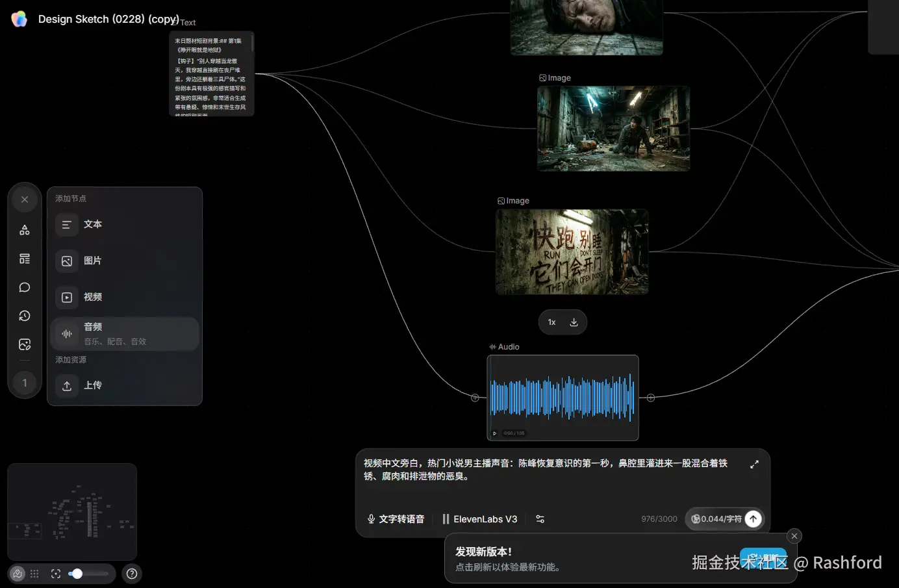Select the top image of the sleeping face
Image resolution: width=899 pixels, height=588 pixels.
click(587, 27)
